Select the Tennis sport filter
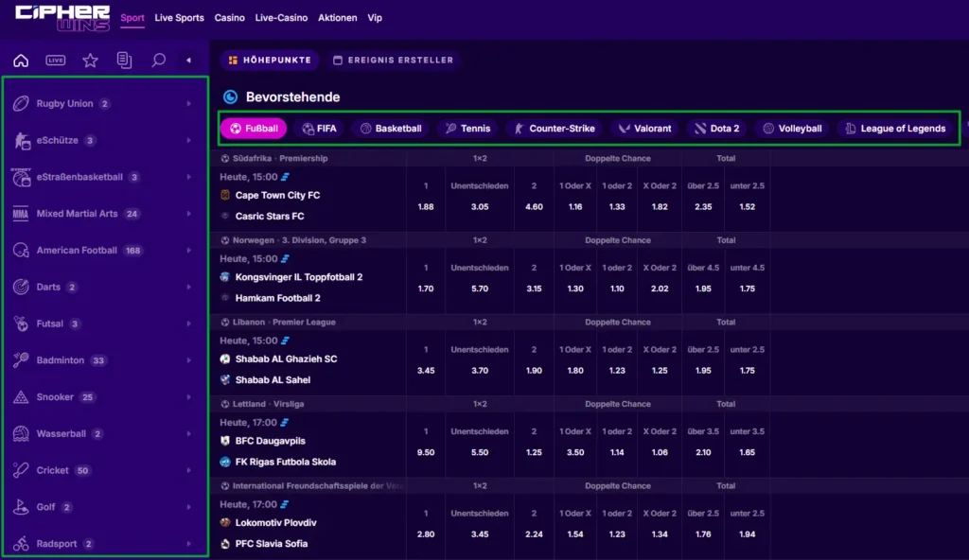The height and width of the screenshot is (560, 969). 467,129
